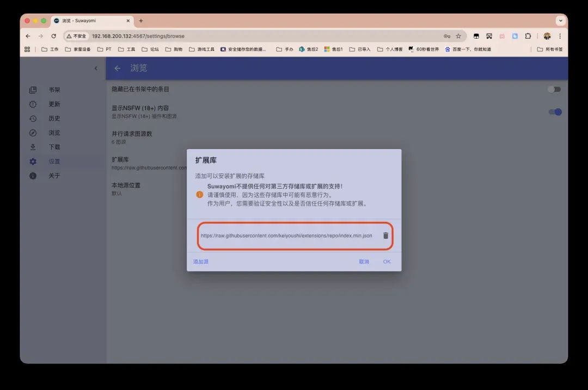Open the apps grid in bookmarks bar
588x390 pixels.
pyautogui.click(x=27, y=49)
